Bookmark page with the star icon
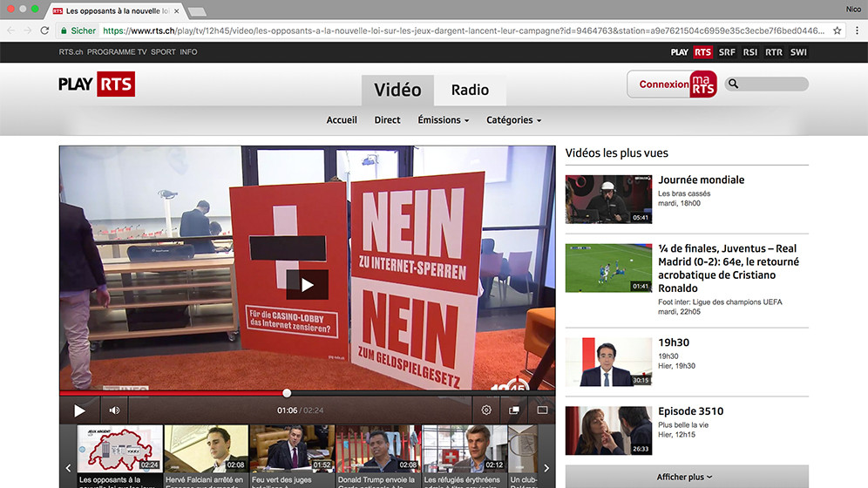 click(837, 31)
